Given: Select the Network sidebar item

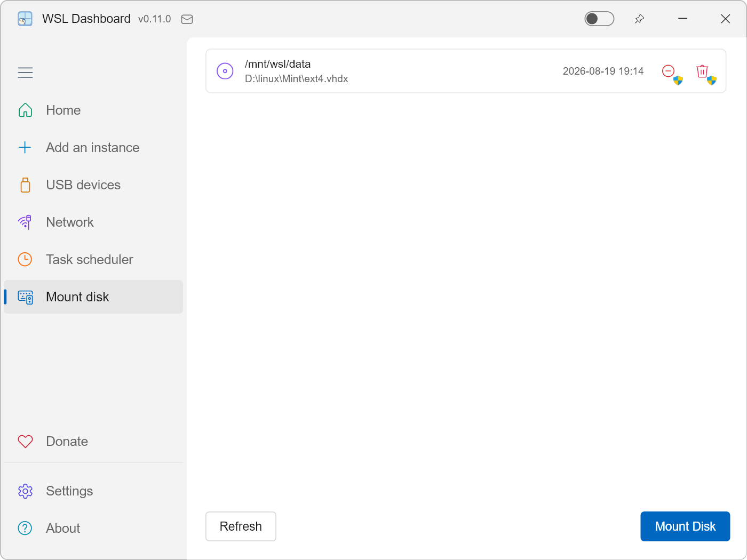Looking at the screenshot, I should pyautogui.click(x=93, y=222).
